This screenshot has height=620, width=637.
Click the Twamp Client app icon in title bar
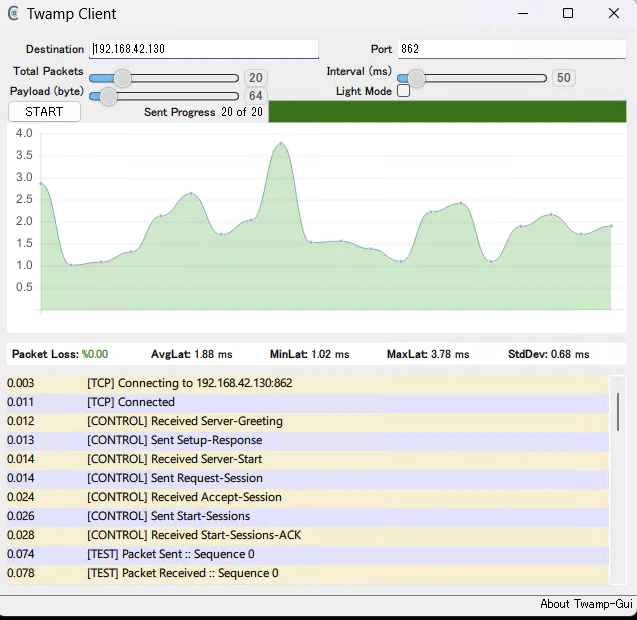tap(13, 13)
